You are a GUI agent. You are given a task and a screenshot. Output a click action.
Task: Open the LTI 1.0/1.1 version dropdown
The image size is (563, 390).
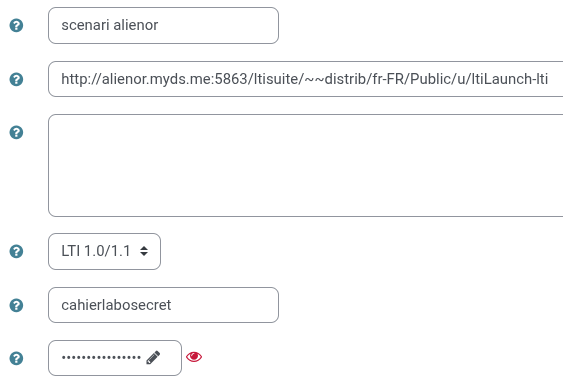tap(104, 251)
